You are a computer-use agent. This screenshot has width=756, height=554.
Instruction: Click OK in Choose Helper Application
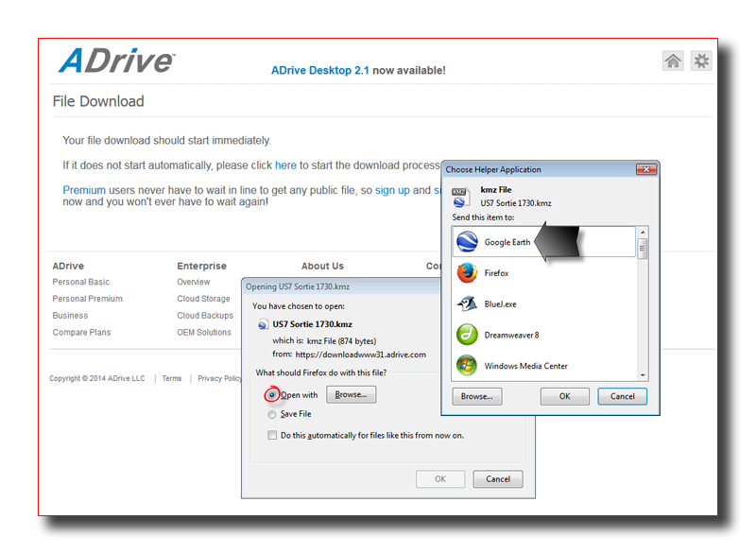[564, 396]
